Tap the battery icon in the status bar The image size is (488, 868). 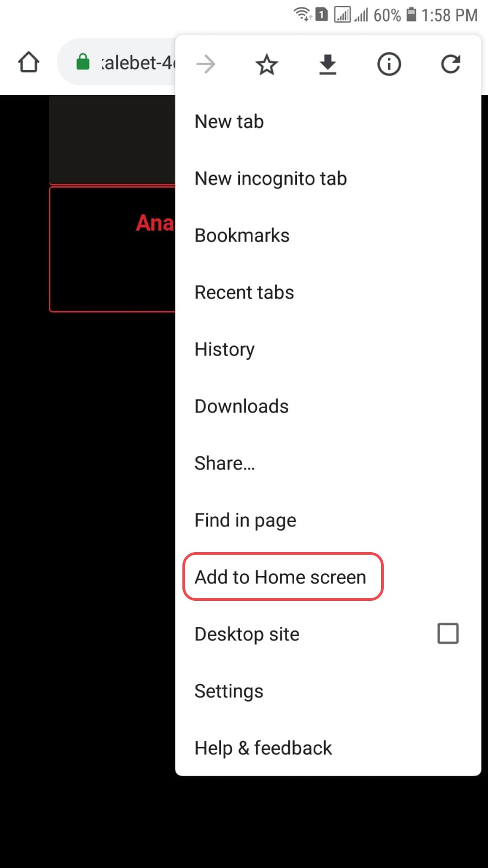[411, 14]
